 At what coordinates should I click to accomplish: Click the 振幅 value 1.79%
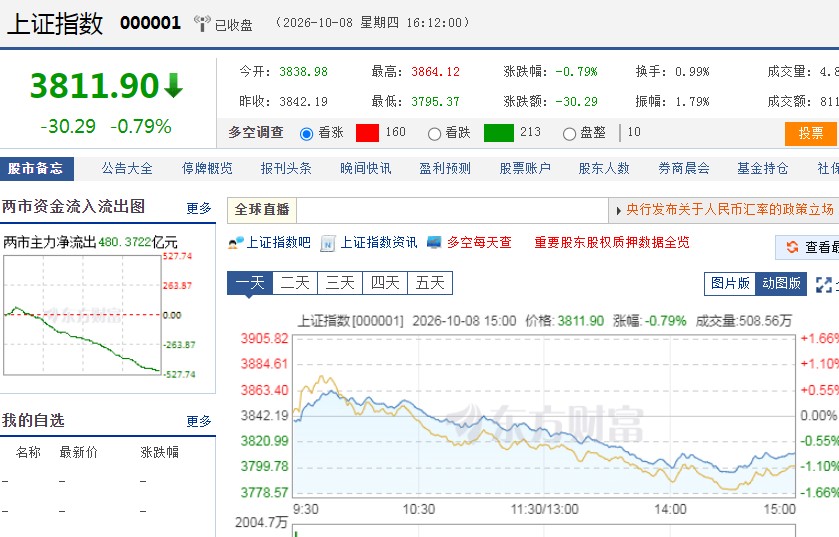click(x=692, y=102)
